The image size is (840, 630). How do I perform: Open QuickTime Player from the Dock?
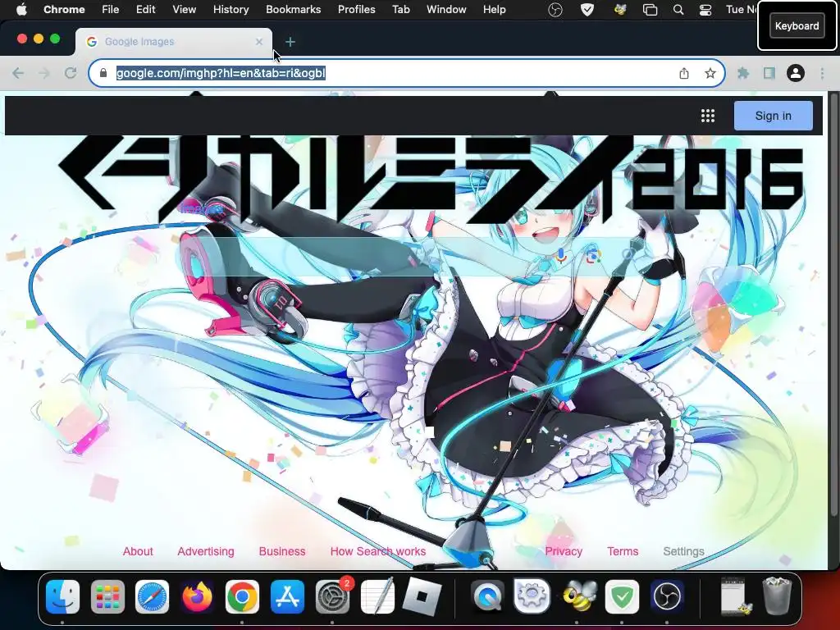pos(487,596)
